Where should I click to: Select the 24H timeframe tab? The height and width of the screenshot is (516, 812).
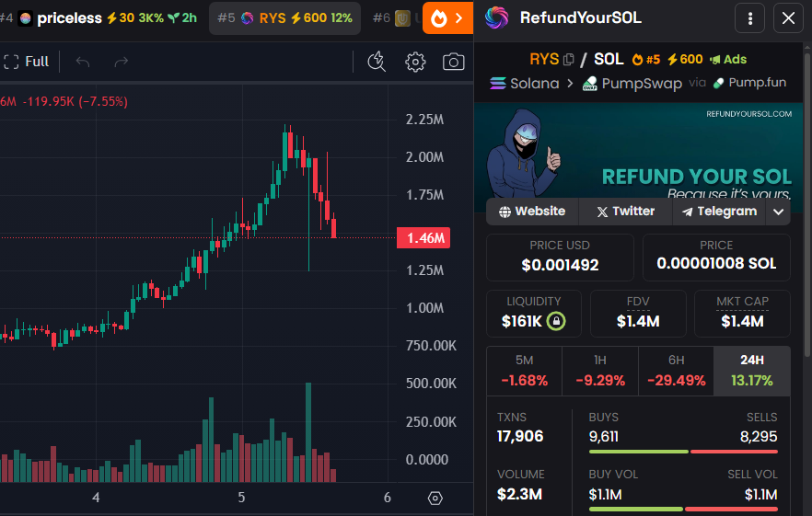752,371
